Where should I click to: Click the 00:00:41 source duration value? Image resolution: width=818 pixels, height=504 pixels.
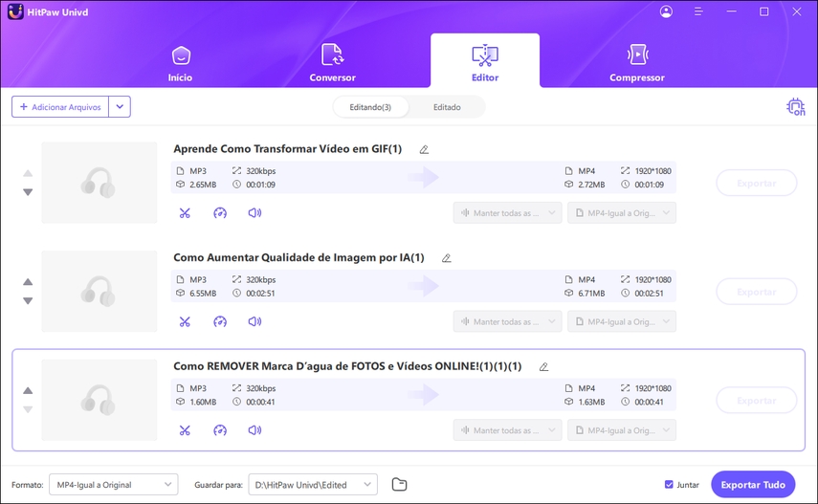pos(260,402)
